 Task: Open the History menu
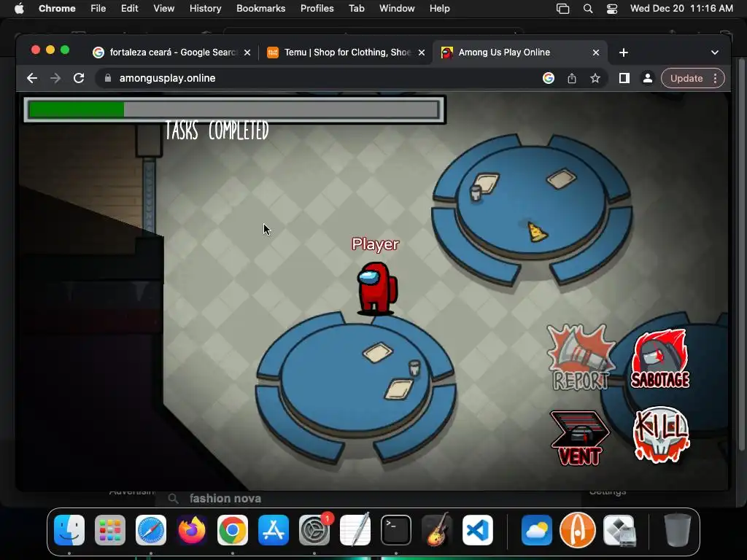205,8
